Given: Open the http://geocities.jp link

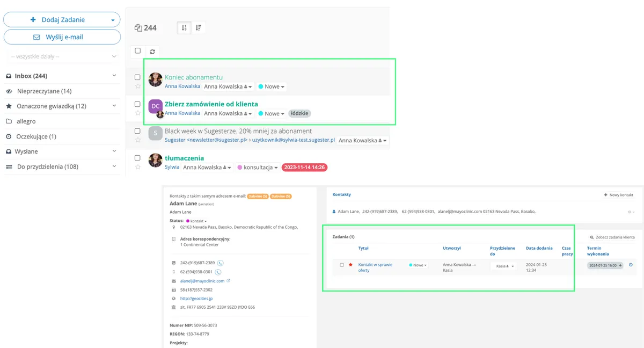Looking at the screenshot, I should [x=196, y=299].
